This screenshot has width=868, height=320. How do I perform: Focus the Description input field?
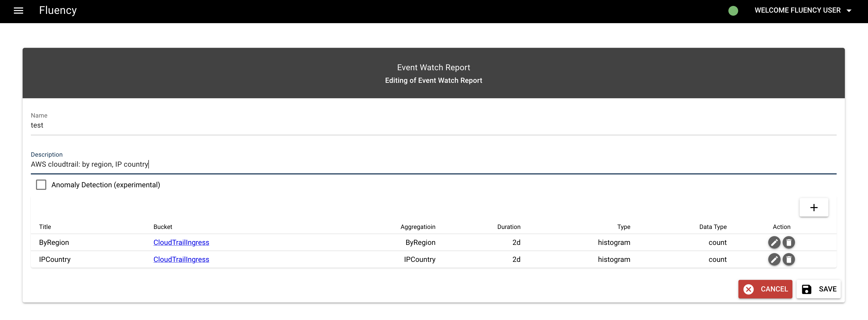coord(433,165)
